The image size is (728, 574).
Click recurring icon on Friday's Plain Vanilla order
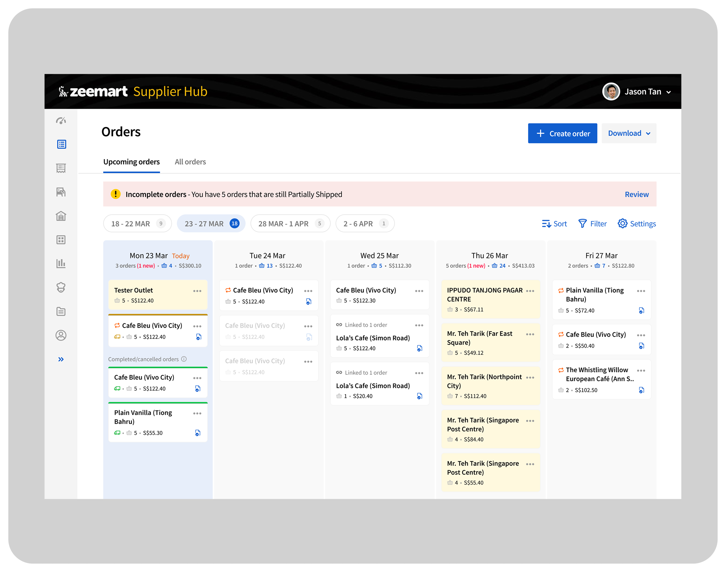(x=561, y=290)
